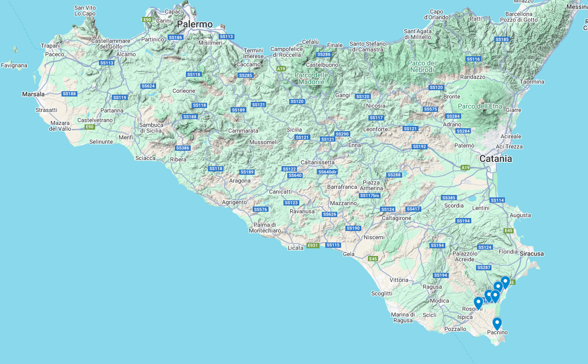Click the SS640dir road shield

pyautogui.click(x=328, y=172)
